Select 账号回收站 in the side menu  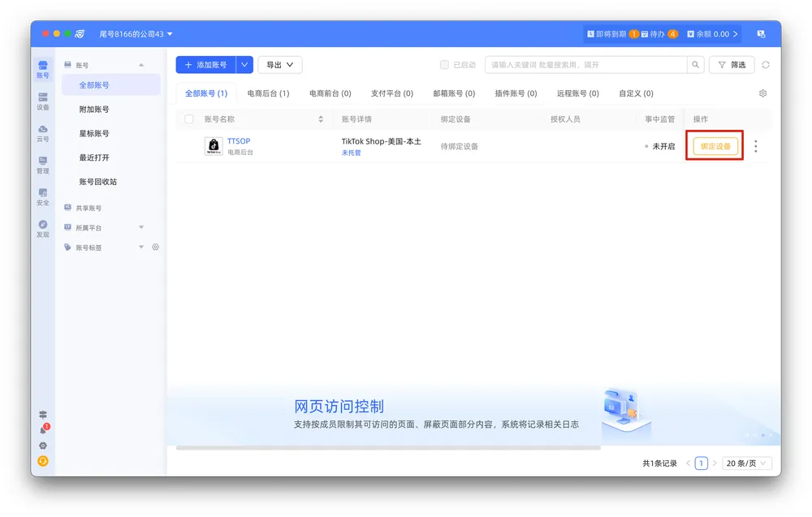pyautogui.click(x=97, y=182)
